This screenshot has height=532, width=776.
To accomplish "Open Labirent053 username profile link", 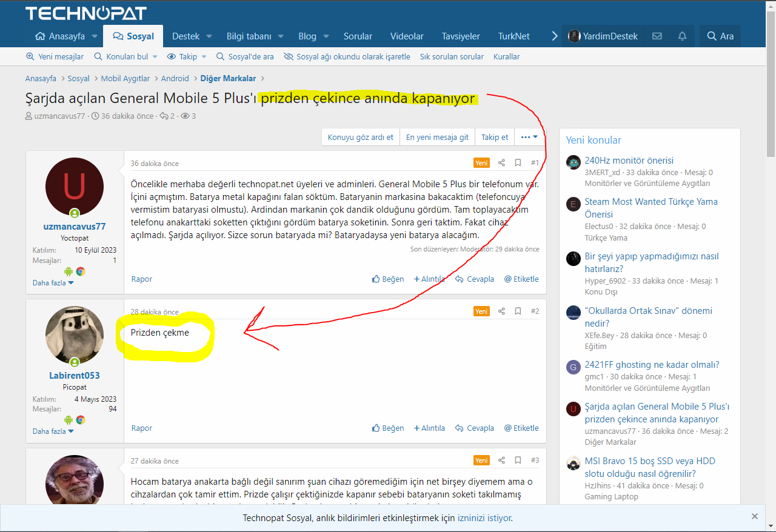I will (75, 376).
